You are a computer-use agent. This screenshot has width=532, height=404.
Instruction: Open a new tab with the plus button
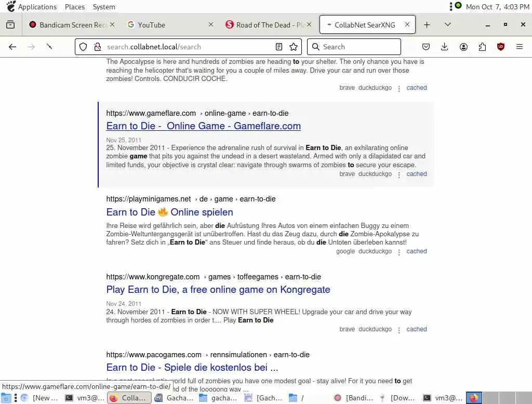pyautogui.click(x=427, y=25)
